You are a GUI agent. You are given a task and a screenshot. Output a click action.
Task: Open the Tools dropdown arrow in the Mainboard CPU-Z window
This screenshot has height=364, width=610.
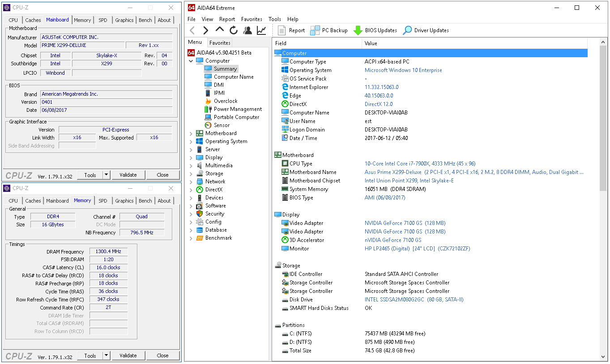pyautogui.click(x=106, y=175)
